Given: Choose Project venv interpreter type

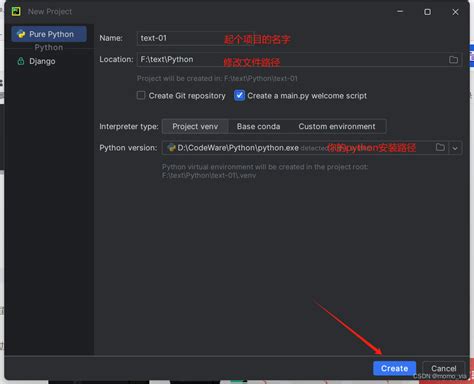Looking at the screenshot, I should point(195,126).
